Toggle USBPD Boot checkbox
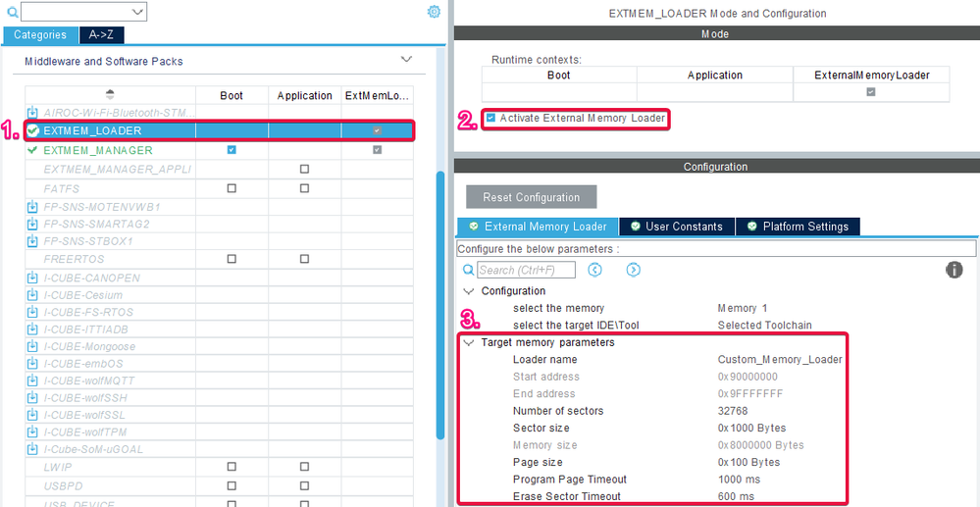Screen dimensions: 980x507 click(x=232, y=485)
